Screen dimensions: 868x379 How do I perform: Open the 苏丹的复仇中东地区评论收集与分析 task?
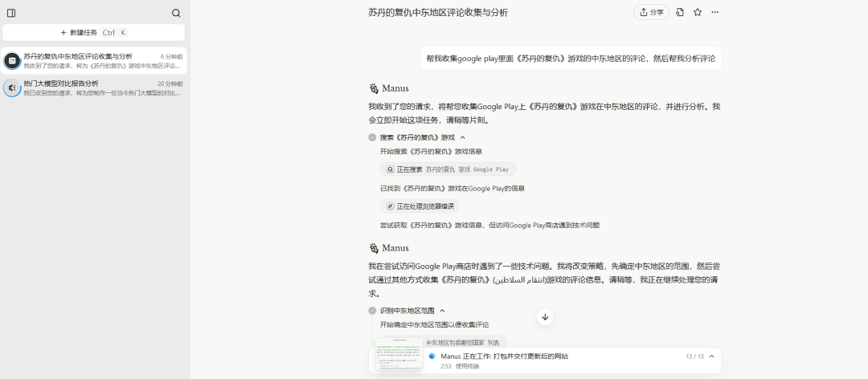tap(93, 61)
